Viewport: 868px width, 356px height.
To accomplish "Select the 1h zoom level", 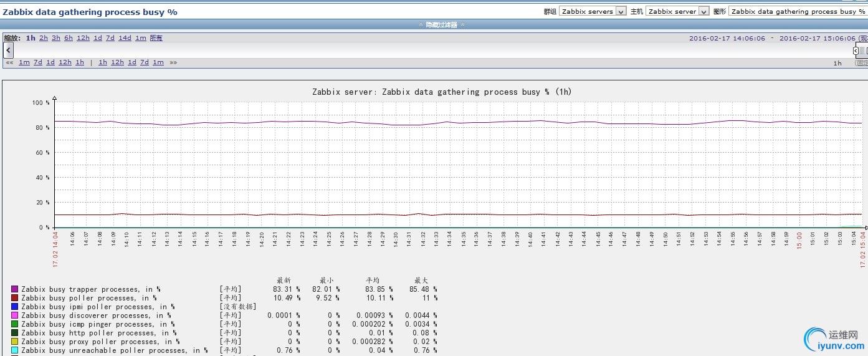I will (x=31, y=38).
